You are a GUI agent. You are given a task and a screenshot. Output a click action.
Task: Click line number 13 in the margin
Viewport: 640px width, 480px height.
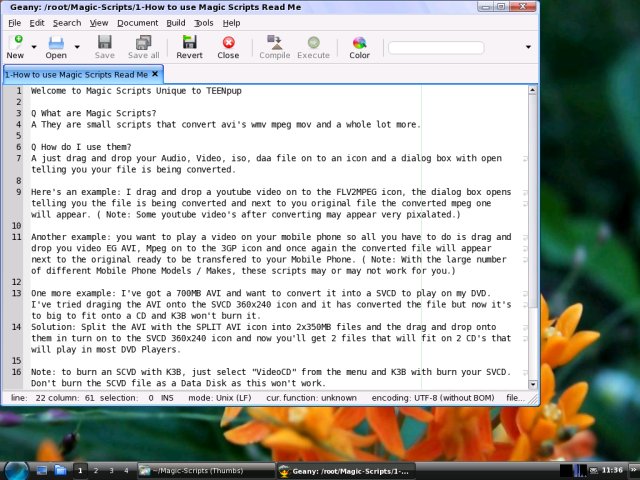pyautogui.click(x=16, y=293)
